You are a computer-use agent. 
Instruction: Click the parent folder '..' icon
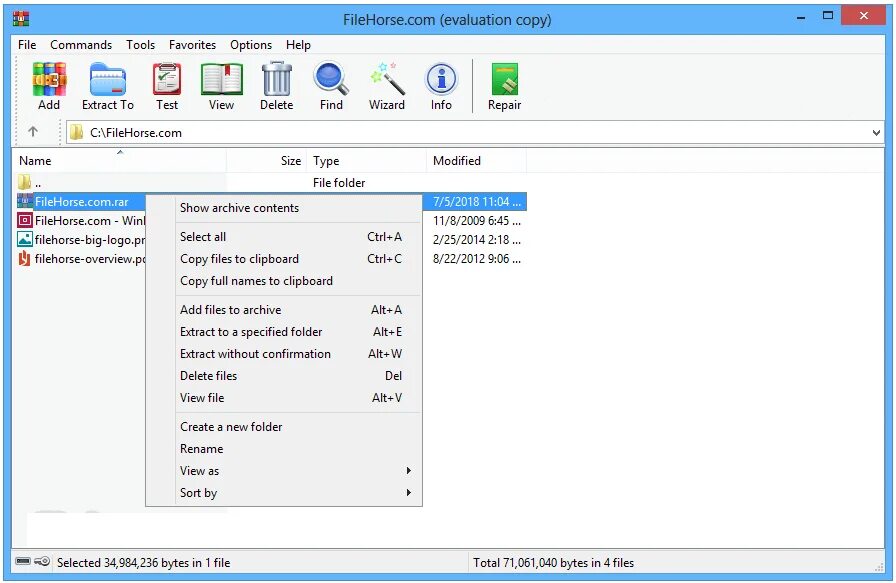(25, 182)
